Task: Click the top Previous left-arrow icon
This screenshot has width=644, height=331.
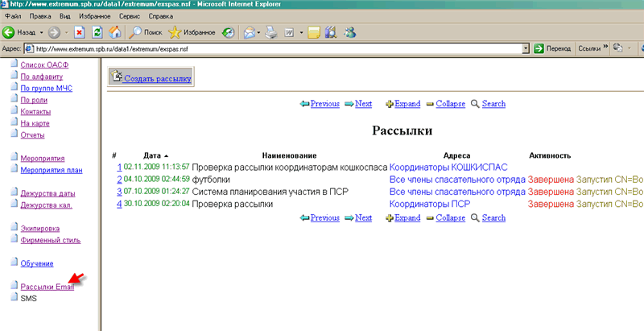Action: (x=305, y=104)
